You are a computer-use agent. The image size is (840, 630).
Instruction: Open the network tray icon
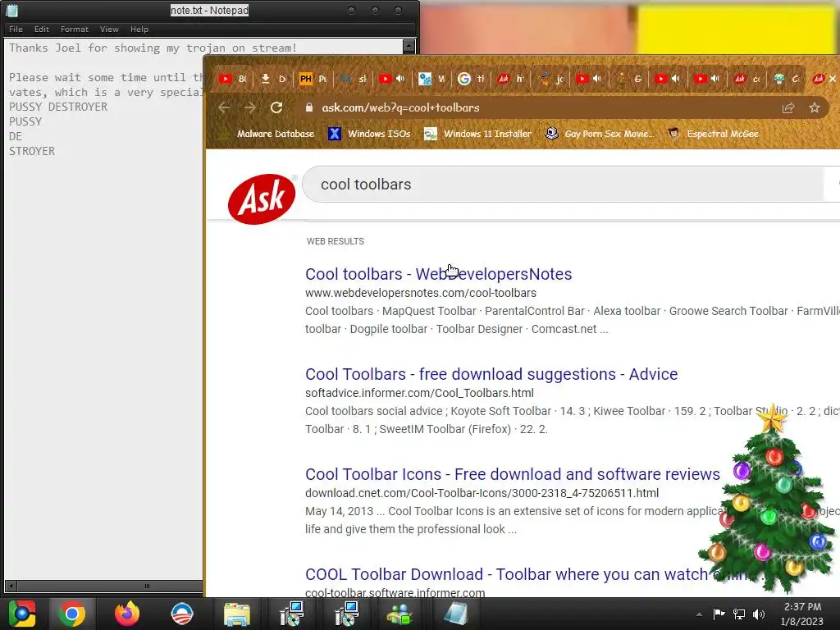click(x=739, y=614)
